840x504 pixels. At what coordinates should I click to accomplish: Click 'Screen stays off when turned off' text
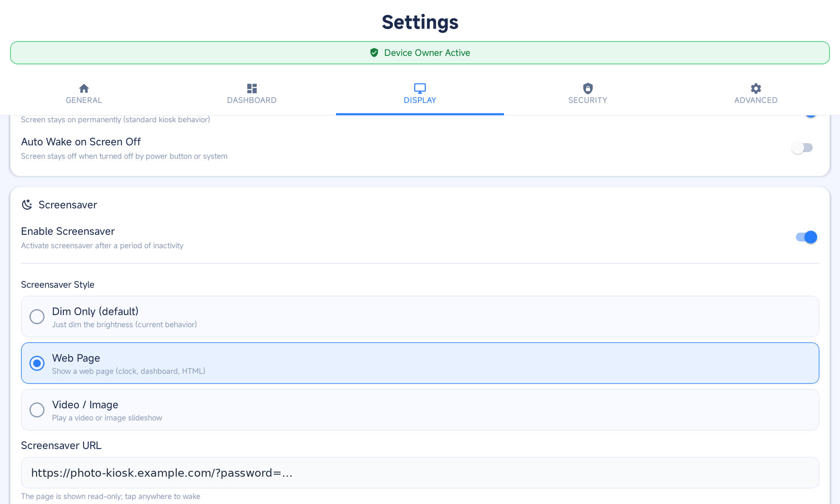coord(124,156)
